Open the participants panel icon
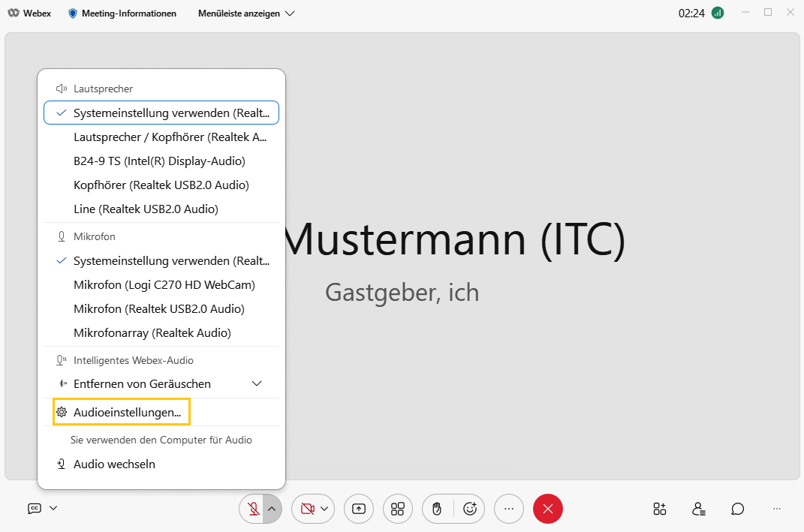Viewport: 804px width, 532px height. [699, 509]
